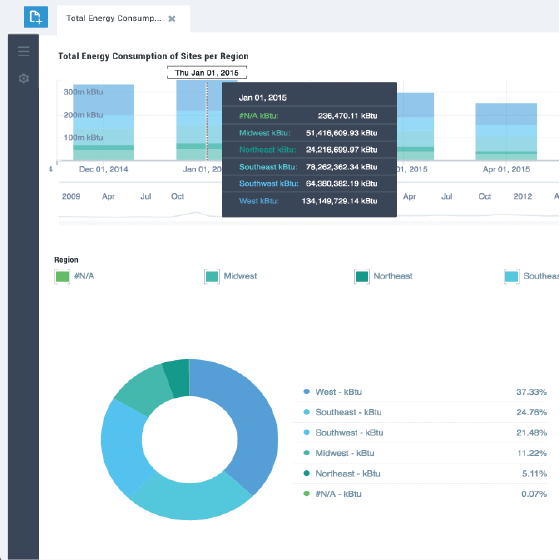Click the Apr 01, 2015 bar

(506, 131)
